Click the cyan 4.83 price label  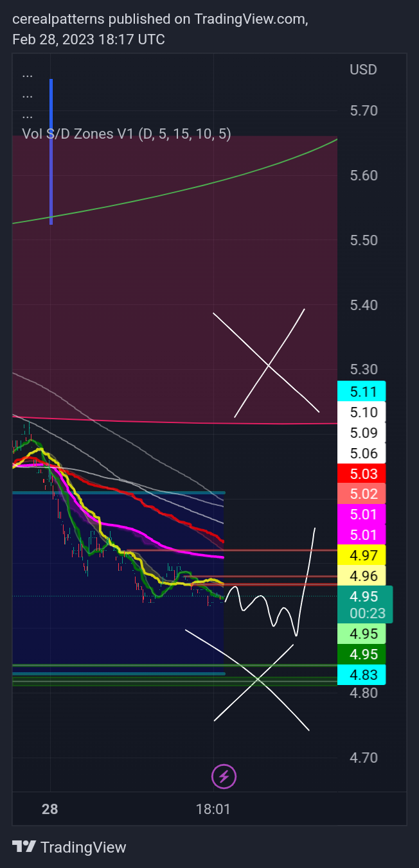coord(361,675)
